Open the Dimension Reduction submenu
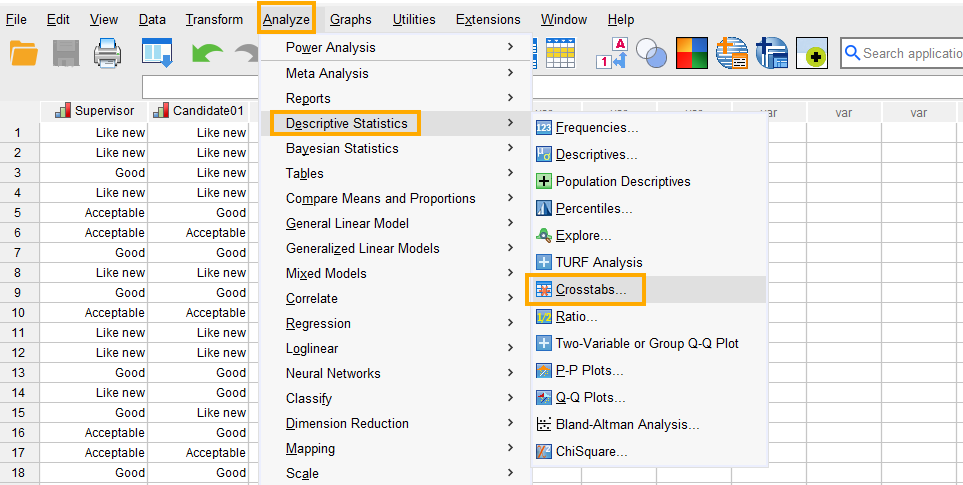Screen dimensions: 963x485 pyautogui.click(x=396, y=424)
